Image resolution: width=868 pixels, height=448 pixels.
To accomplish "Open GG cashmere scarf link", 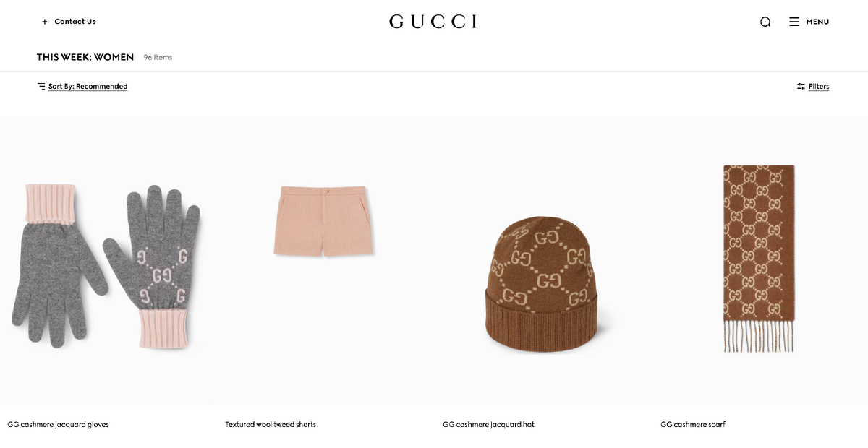I will (693, 424).
